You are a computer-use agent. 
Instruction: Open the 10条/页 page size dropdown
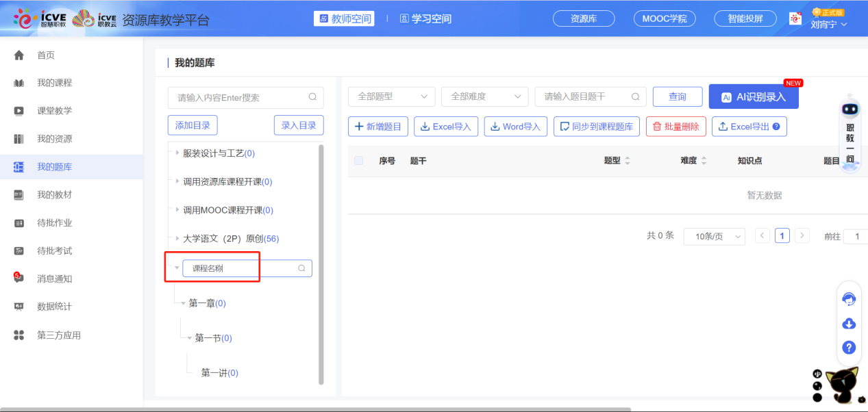click(715, 235)
